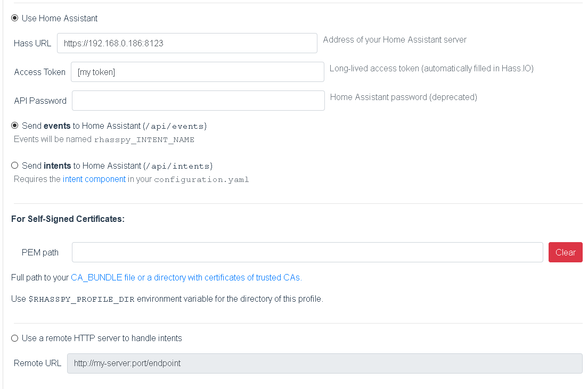Click the Hass URL input field
Screen dimensions: 588x389
click(x=187, y=43)
